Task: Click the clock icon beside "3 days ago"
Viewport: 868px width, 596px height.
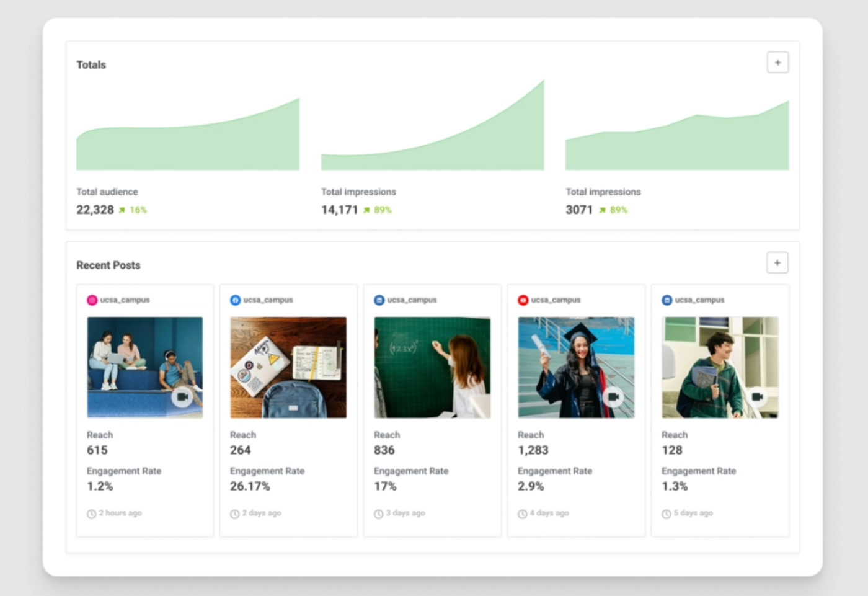Action: click(378, 514)
